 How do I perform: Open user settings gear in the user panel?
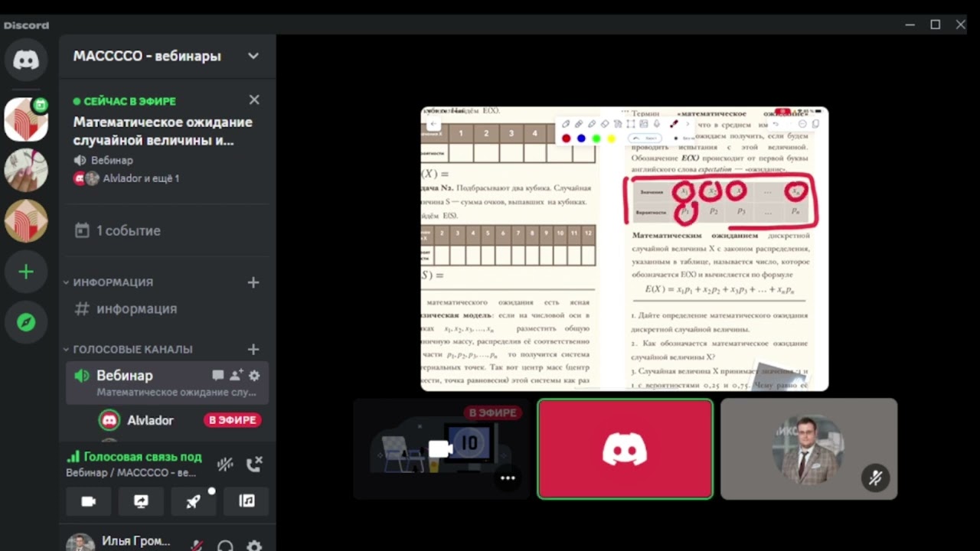point(254,546)
